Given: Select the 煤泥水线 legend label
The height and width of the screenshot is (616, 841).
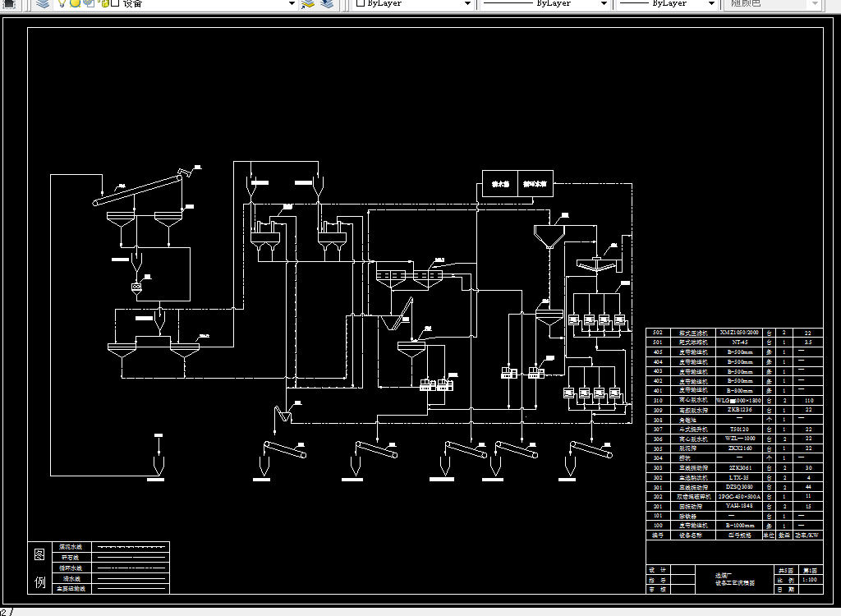Looking at the screenshot, I should pos(71,547).
